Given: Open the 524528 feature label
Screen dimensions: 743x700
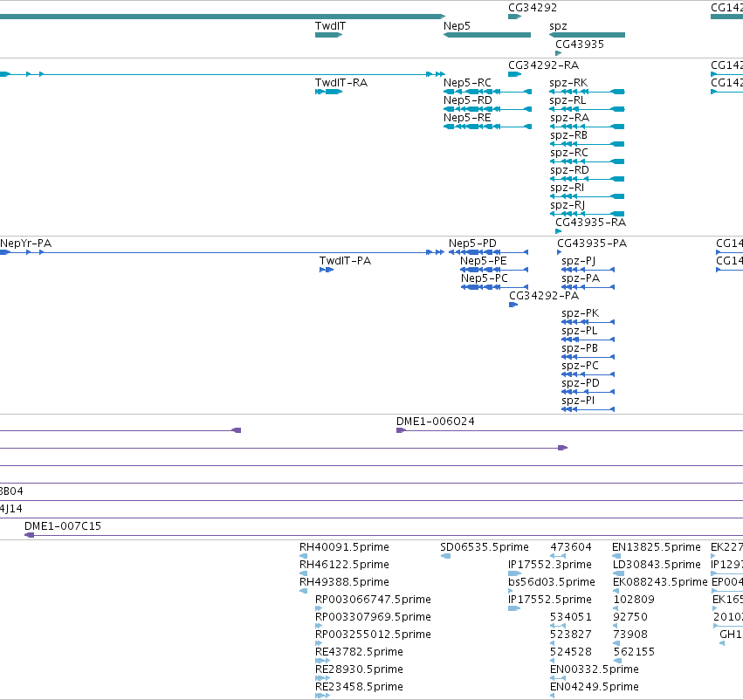Looking at the screenshot, I should [571, 652].
